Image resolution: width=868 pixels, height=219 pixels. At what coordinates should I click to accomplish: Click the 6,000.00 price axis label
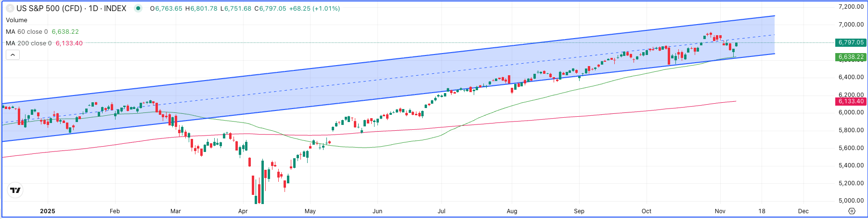[x=851, y=112]
